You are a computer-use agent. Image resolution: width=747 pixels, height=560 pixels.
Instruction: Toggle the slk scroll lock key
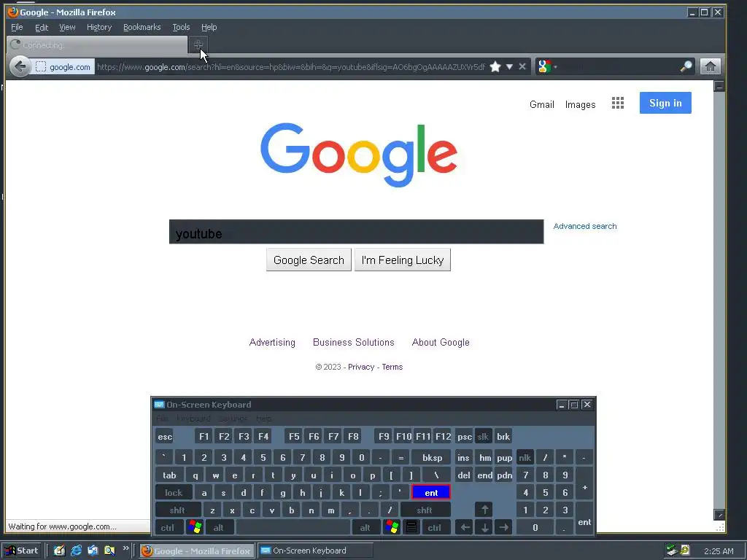pyautogui.click(x=483, y=437)
